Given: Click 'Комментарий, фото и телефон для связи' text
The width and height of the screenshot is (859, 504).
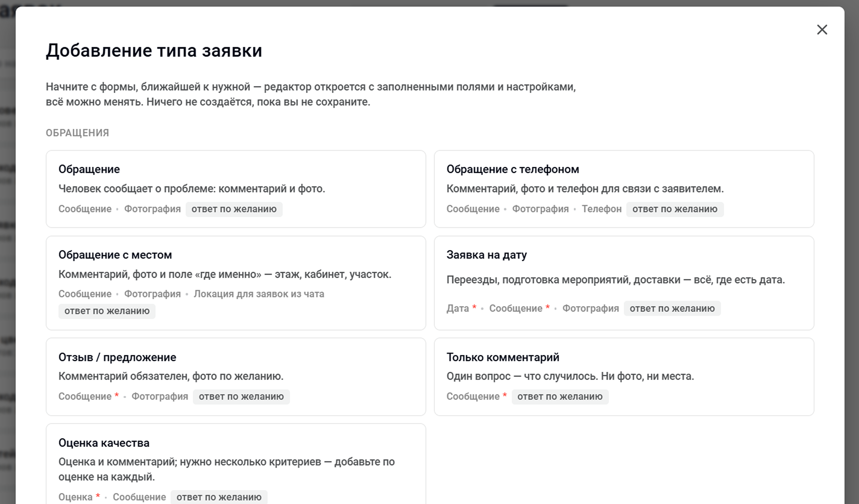Looking at the screenshot, I should (x=585, y=188).
